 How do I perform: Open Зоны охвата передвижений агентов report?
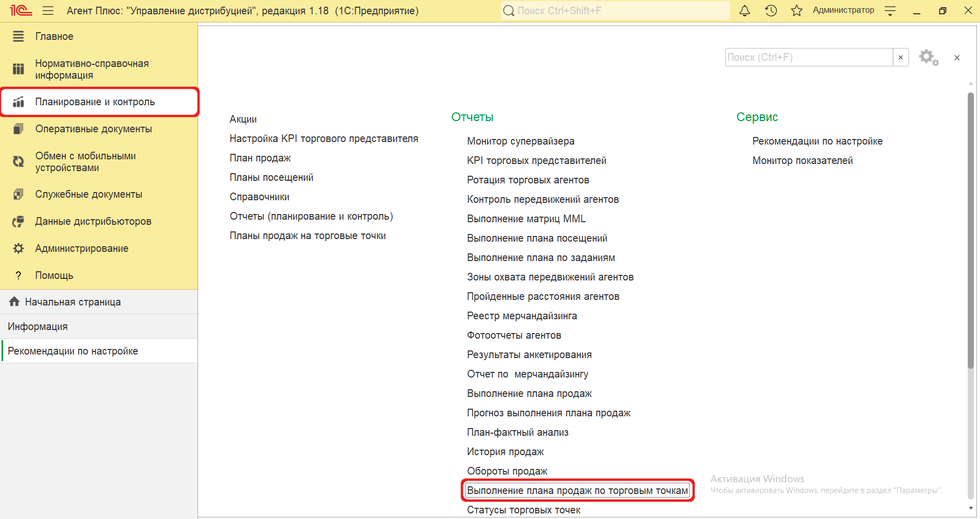tap(550, 277)
